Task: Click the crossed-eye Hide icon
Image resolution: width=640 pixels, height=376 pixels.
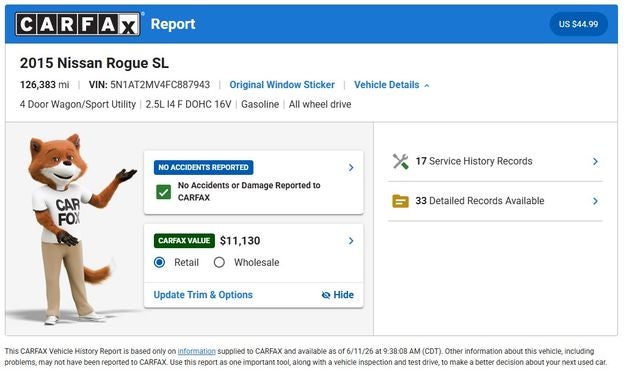Action: (x=326, y=295)
